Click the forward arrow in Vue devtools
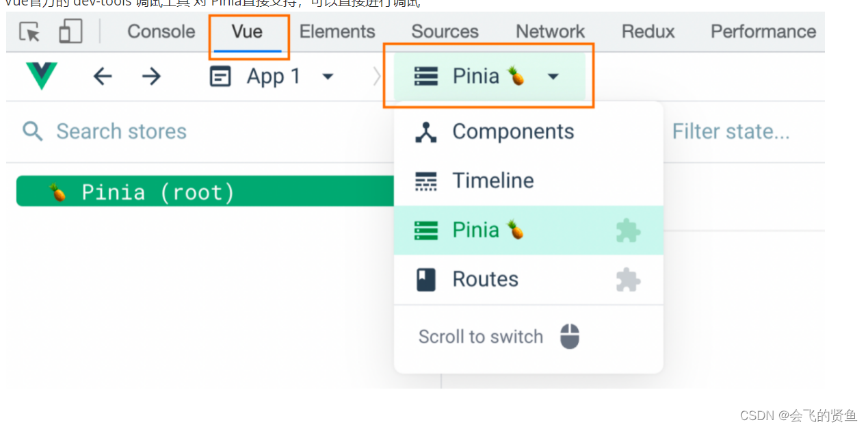Image resolution: width=868 pixels, height=429 pixels. 152,76
